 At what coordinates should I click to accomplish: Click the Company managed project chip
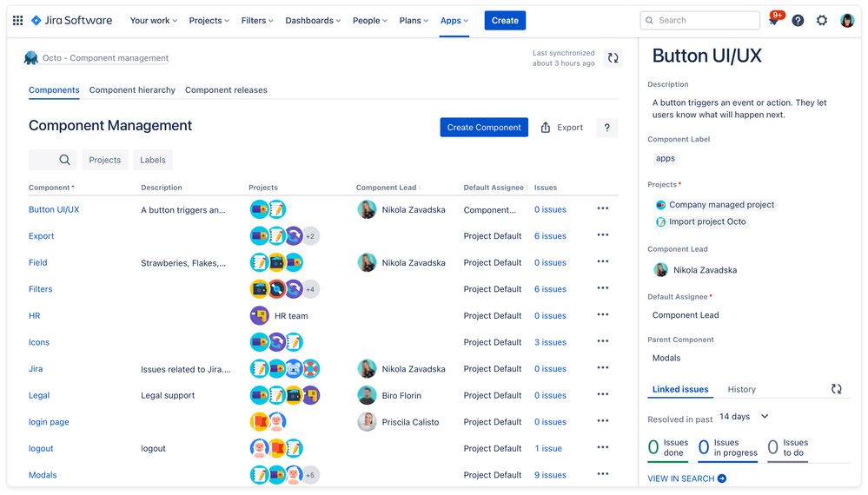point(715,205)
